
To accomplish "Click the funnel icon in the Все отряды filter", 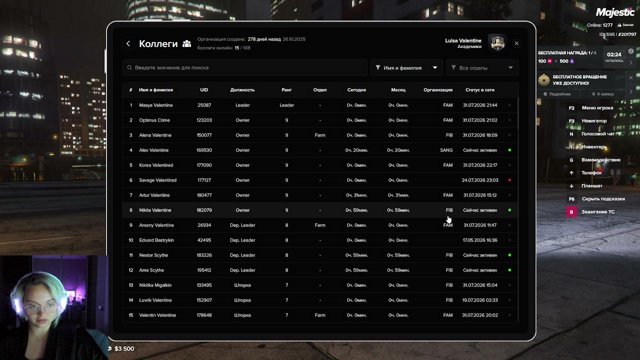I will [453, 68].
